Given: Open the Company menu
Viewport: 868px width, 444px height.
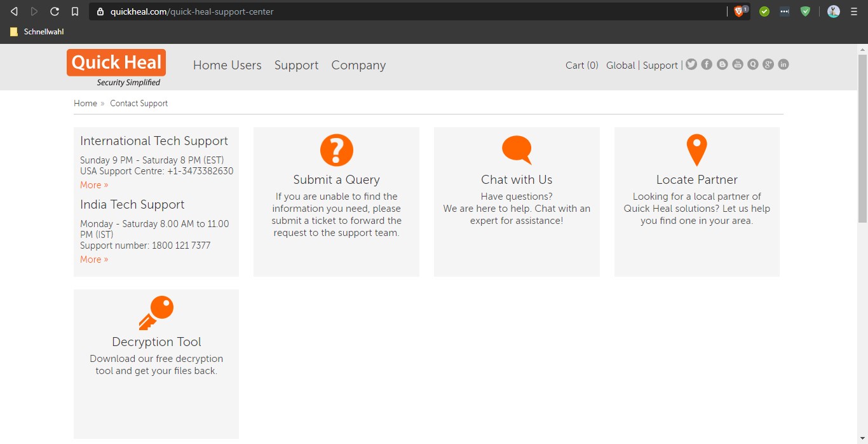Looking at the screenshot, I should pyautogui.click(x=358, y=65).
